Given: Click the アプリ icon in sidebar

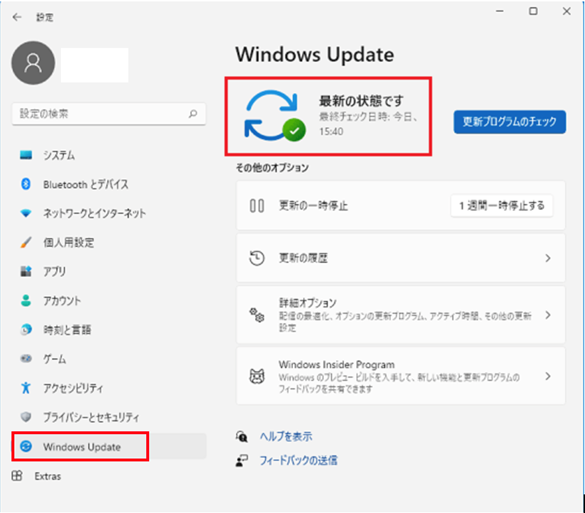Looking at the screenshot, I should tap(26, 271).
